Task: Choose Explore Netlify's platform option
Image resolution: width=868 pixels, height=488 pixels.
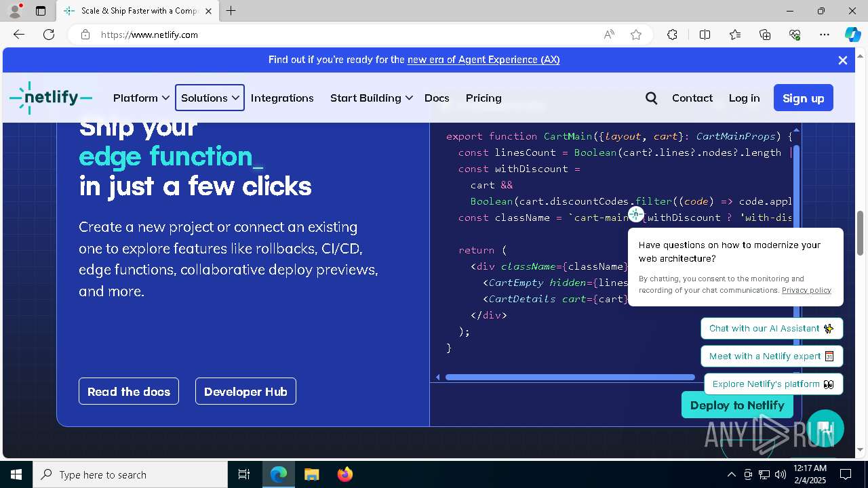Action: 773,384
